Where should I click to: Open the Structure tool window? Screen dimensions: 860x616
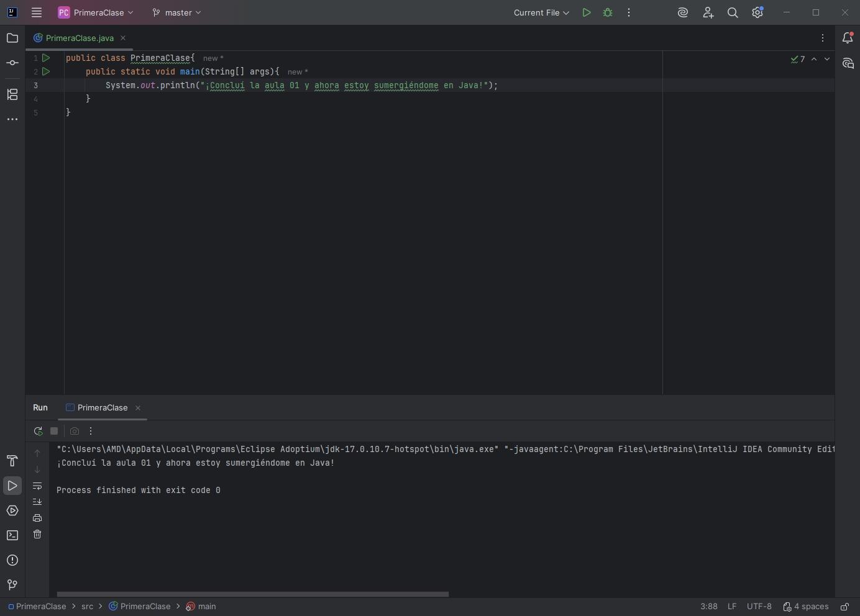12,94
